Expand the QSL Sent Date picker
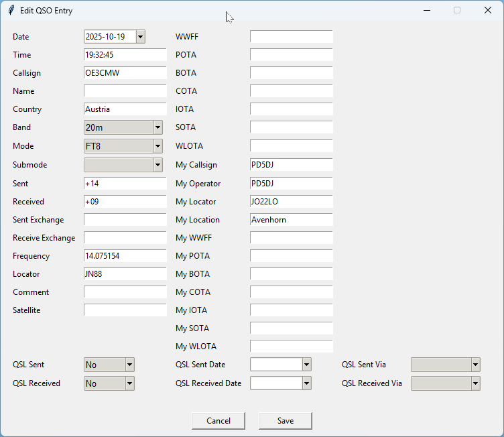Screen dimensions: 504x437 (306, 365)
